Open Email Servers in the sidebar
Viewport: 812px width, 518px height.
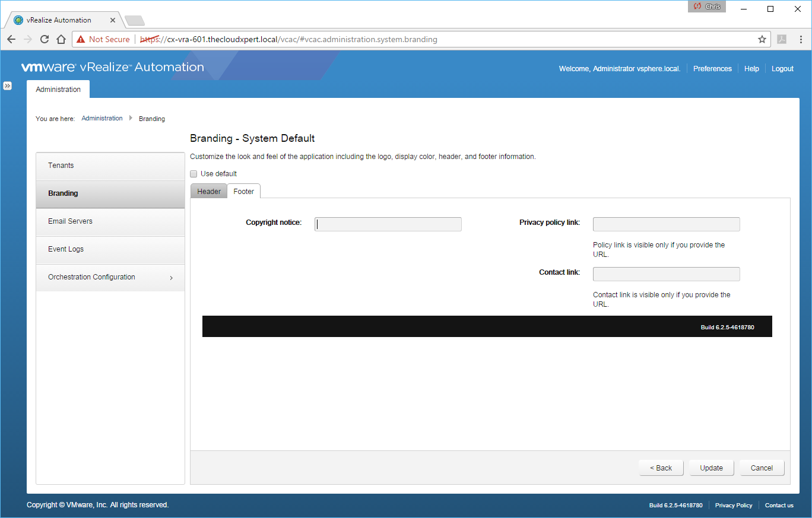[x=110, y=221]
